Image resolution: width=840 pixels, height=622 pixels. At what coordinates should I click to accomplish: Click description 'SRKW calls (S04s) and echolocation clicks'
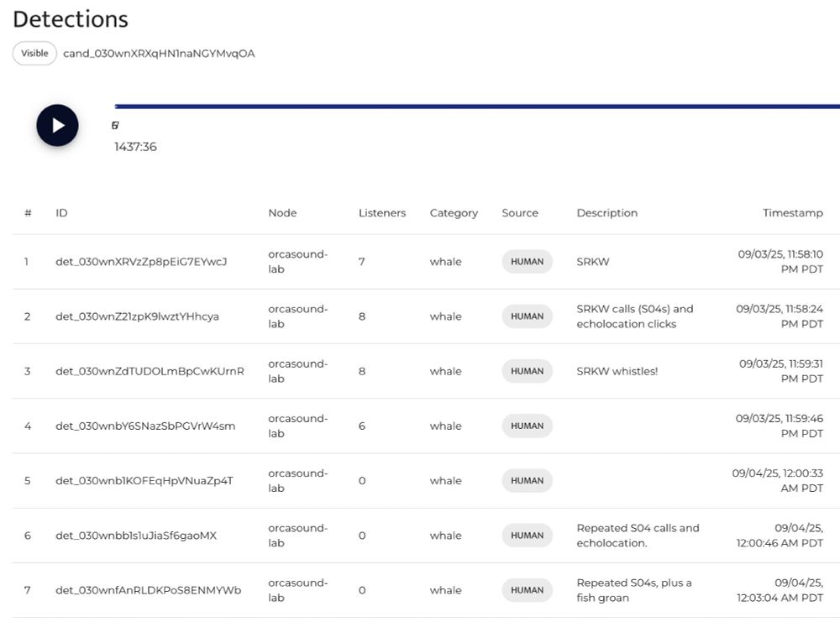pyautogui.click(x=635, y=316)
